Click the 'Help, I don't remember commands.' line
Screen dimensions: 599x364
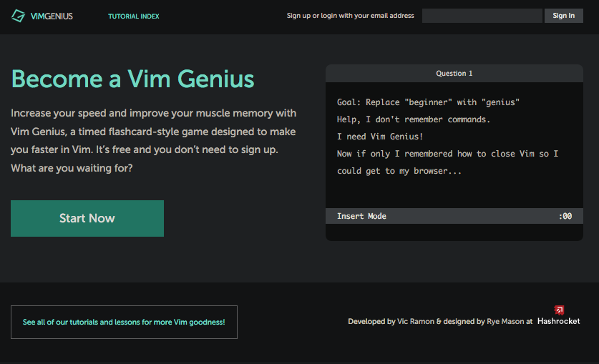pyautogui.click(x=414, y=119)
